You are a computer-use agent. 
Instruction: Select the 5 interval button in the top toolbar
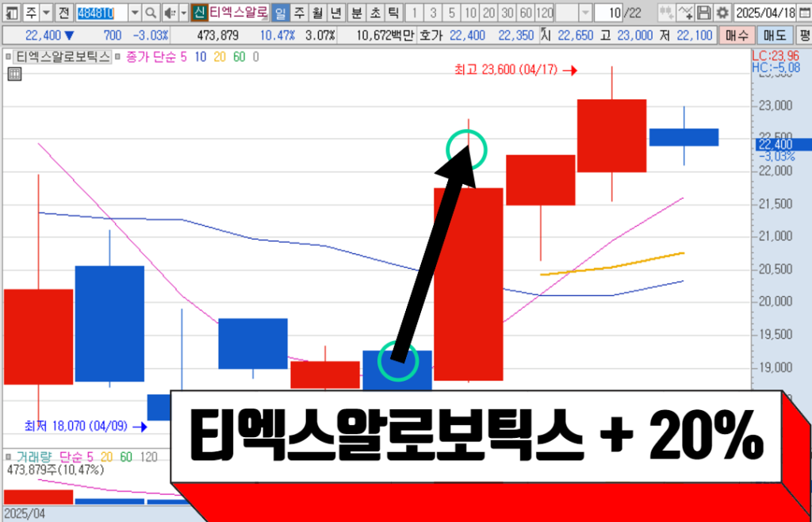(x=452, y=12)
